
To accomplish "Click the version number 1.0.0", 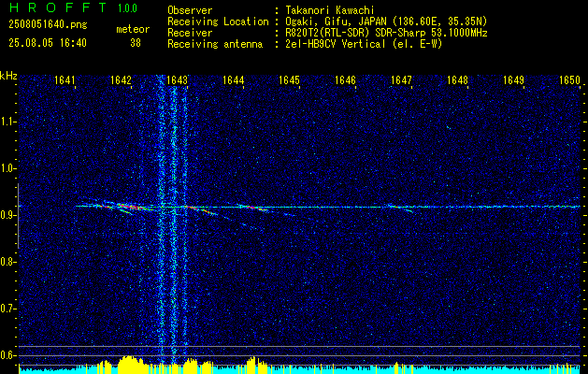I will click(x=127, y=8).
